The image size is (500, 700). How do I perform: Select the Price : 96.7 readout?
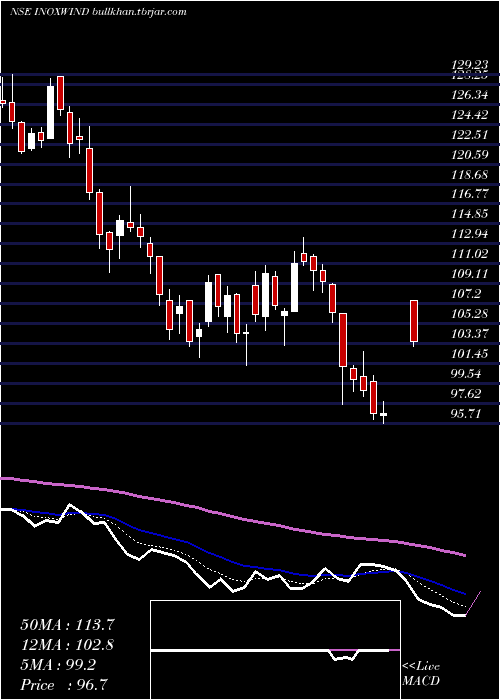64,685
